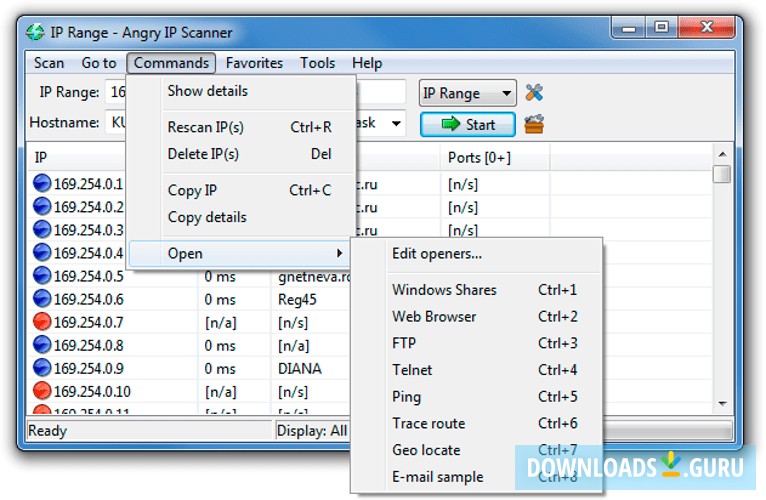
Task: Open the Go to menu
Action: pos(99,63)
